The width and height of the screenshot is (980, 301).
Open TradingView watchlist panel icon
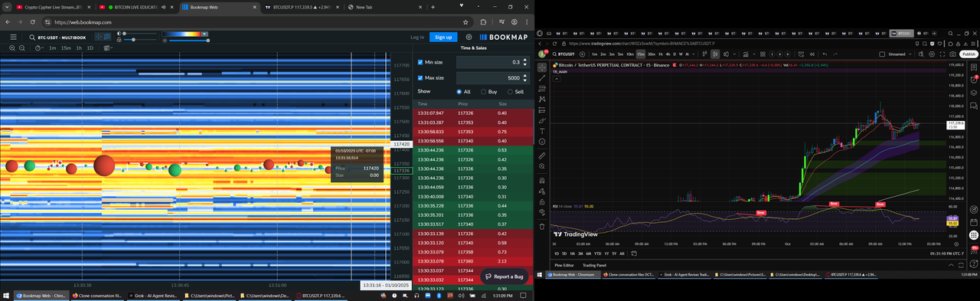[974, 67]
